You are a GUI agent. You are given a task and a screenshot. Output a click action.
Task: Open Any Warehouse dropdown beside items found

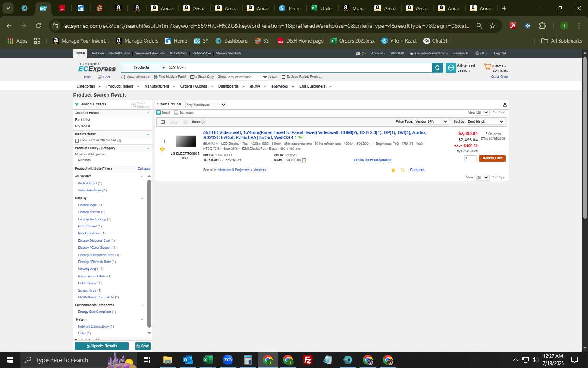pyautogui.click(x=206, y=105)
